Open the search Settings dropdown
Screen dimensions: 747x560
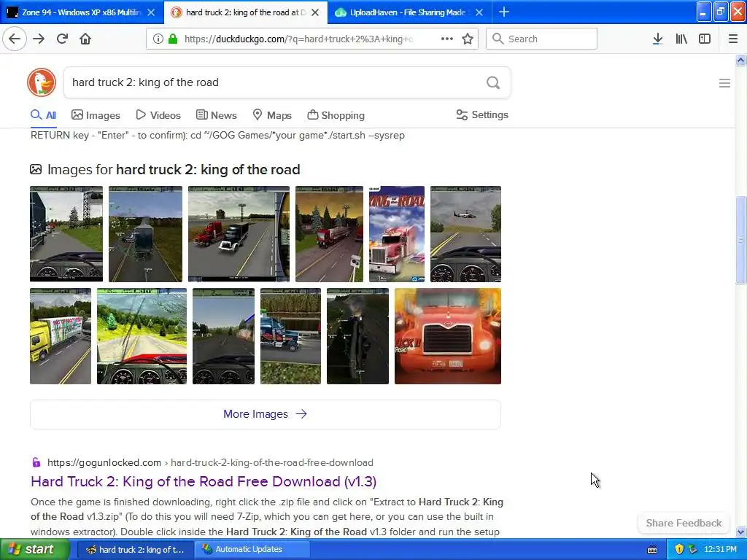(x=482, y=114)
